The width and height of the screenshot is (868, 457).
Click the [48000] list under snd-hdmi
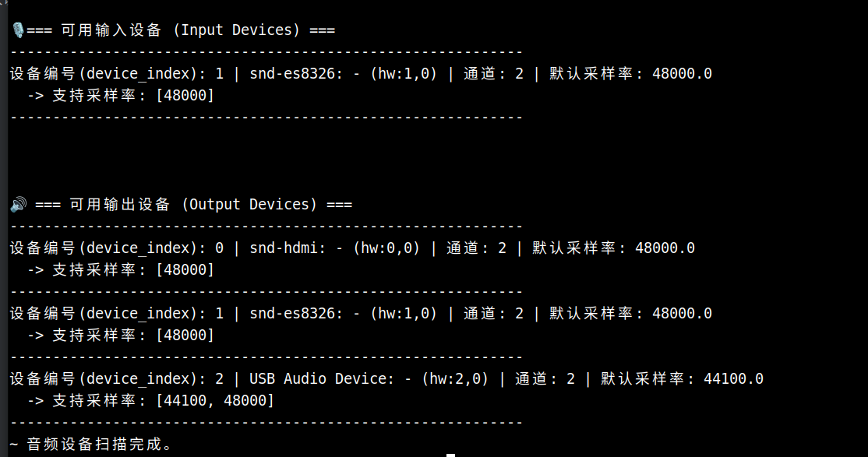tap(185, 270)
